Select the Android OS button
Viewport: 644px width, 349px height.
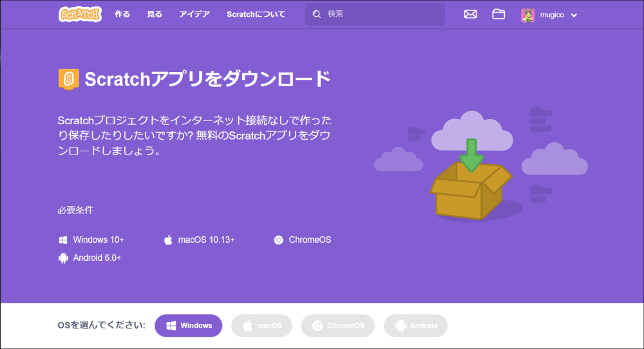point(415,326)
